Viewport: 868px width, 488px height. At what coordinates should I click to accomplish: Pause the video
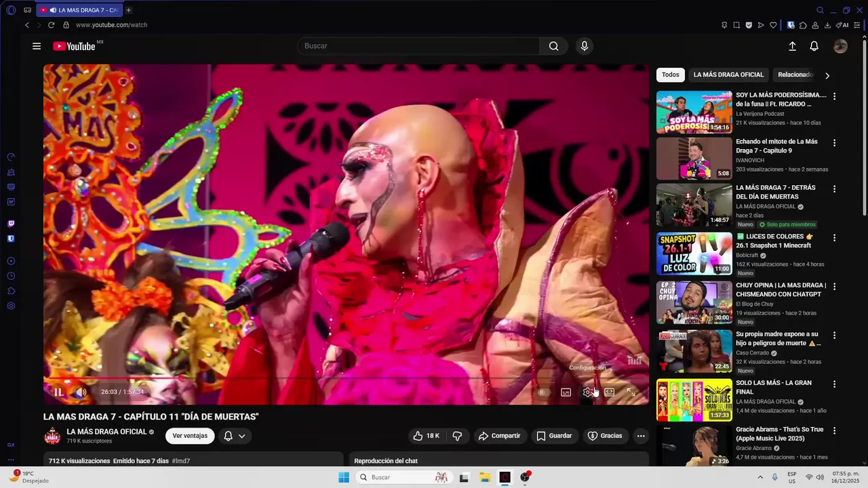tap(59, 392)
